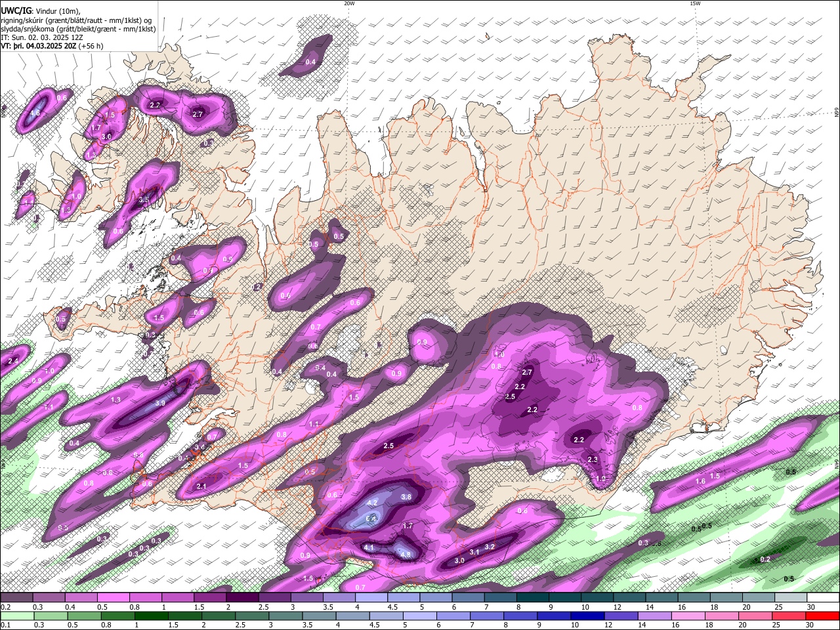Click the "0.2" label in the upper legend row

[5, 607]
